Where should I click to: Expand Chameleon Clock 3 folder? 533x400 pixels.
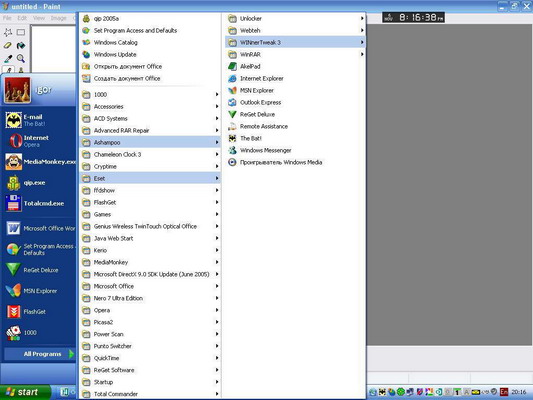pos(150,154)
